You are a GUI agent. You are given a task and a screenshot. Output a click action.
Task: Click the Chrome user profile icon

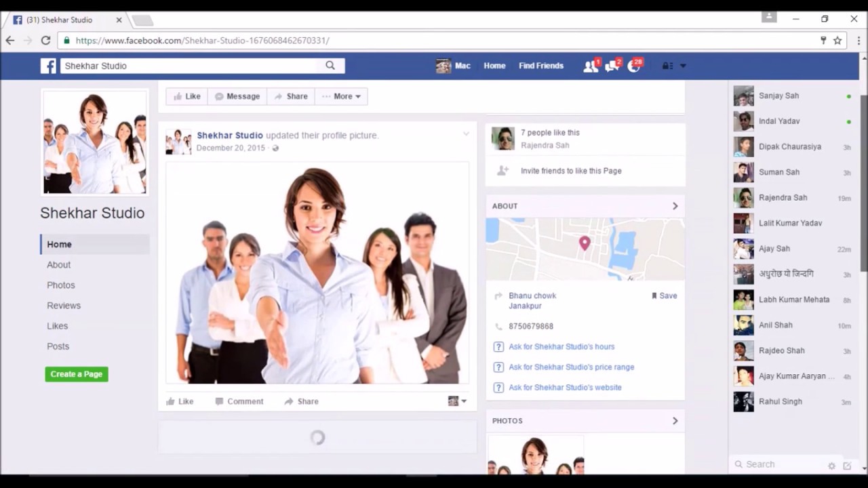pos(769,17)
